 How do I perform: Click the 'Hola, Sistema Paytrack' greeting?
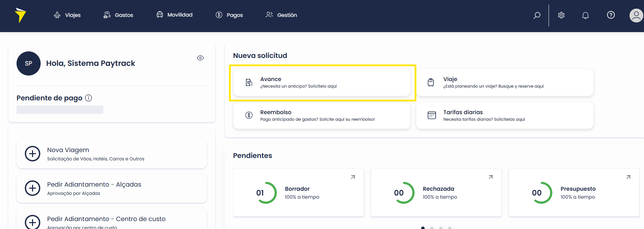[91, 63]
